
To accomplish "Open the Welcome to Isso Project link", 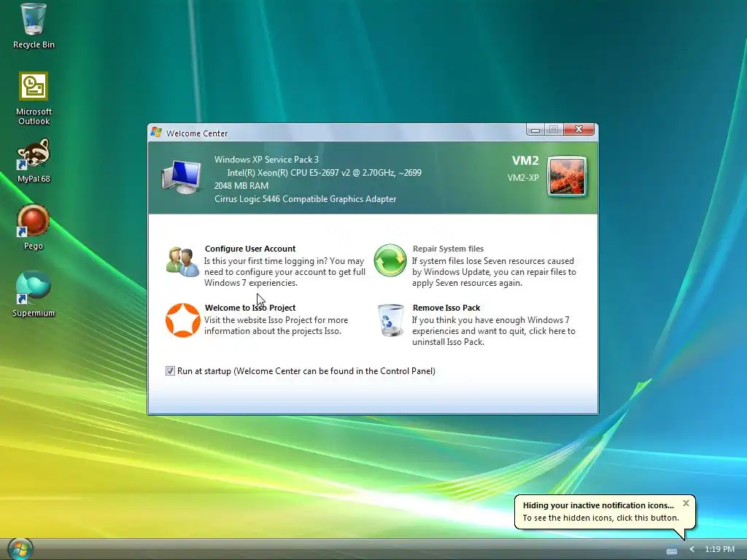I will (250, 308).
